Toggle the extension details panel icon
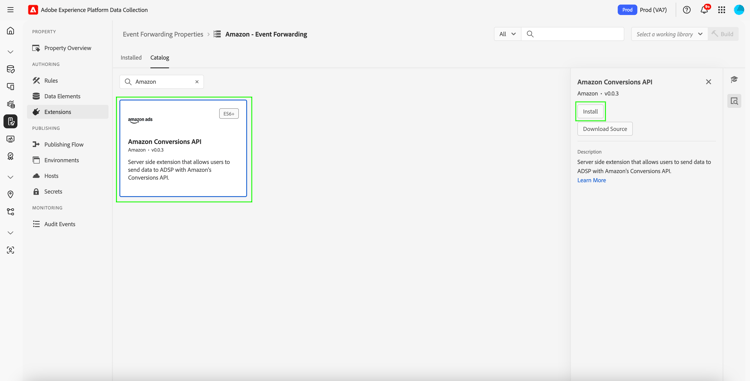This screenshot has width=750, height=381. (734, 101)
